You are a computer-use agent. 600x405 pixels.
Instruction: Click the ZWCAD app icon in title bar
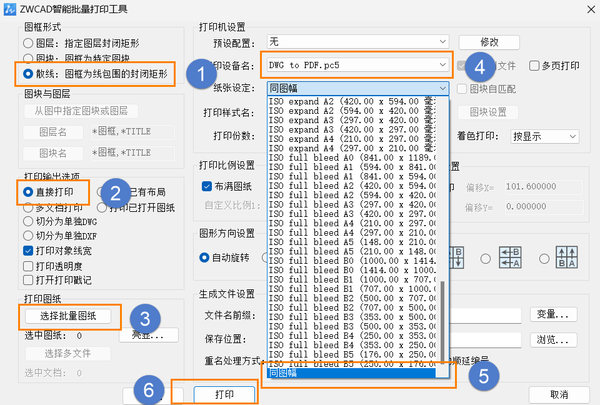(11, 10)
